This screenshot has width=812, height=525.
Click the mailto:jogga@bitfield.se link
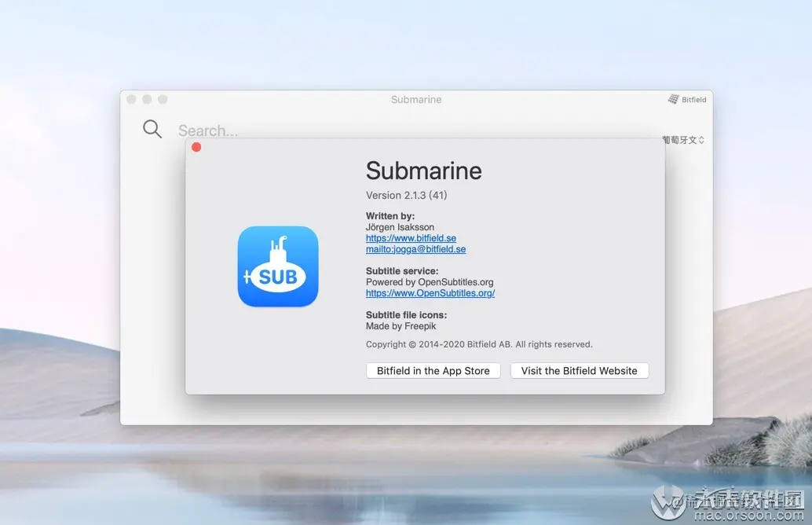pos(416,249)
